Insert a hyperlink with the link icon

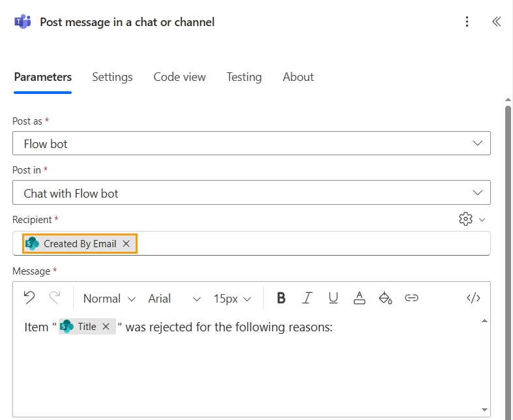411,298
